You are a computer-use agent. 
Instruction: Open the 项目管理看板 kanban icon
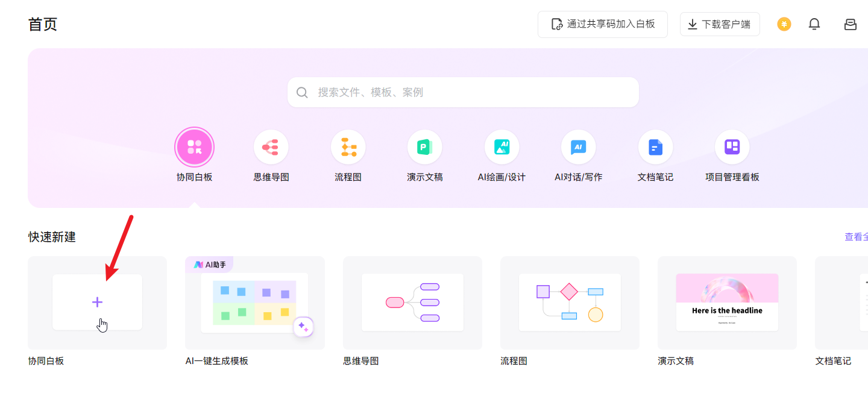point(732,147)
